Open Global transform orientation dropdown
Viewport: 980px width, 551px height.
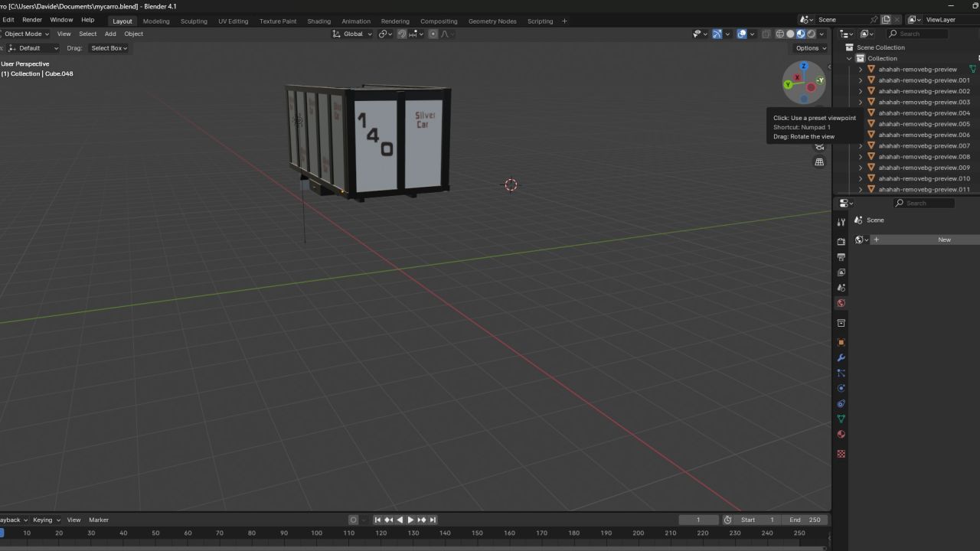coord(353,34)
